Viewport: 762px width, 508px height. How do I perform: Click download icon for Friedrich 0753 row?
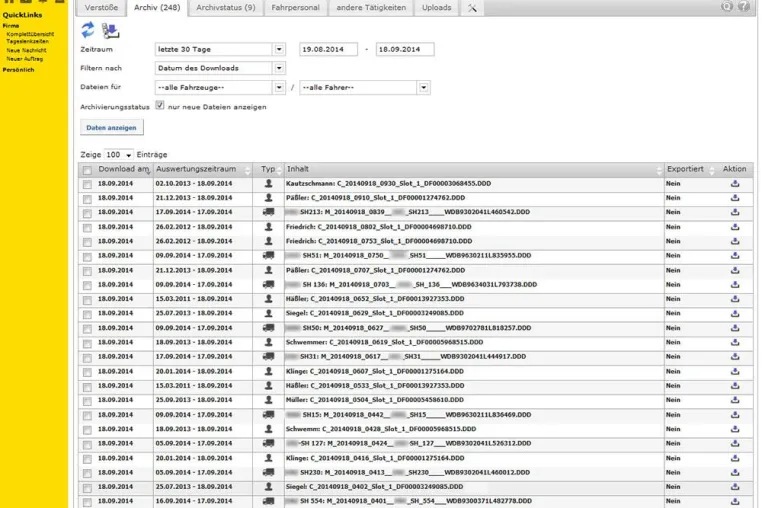[x=735, y=241]
